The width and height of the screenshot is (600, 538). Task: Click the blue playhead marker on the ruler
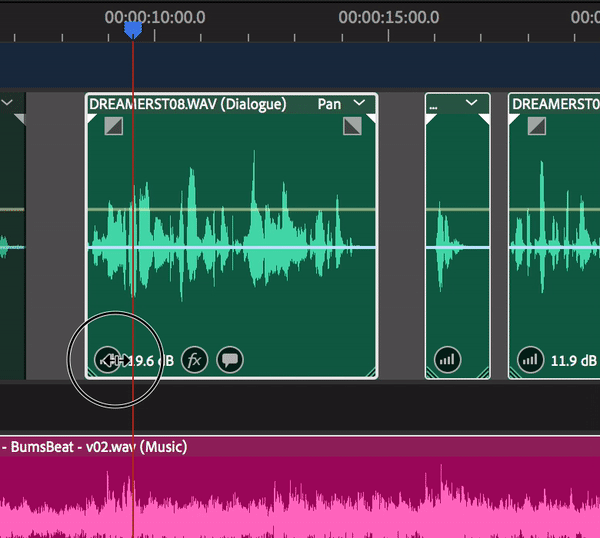point(133,30)
